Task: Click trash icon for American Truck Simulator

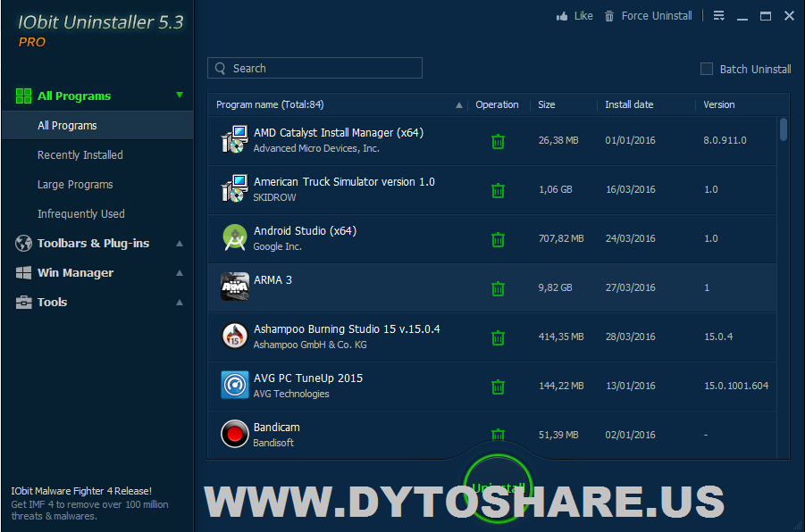Action: tap(498, 190)
